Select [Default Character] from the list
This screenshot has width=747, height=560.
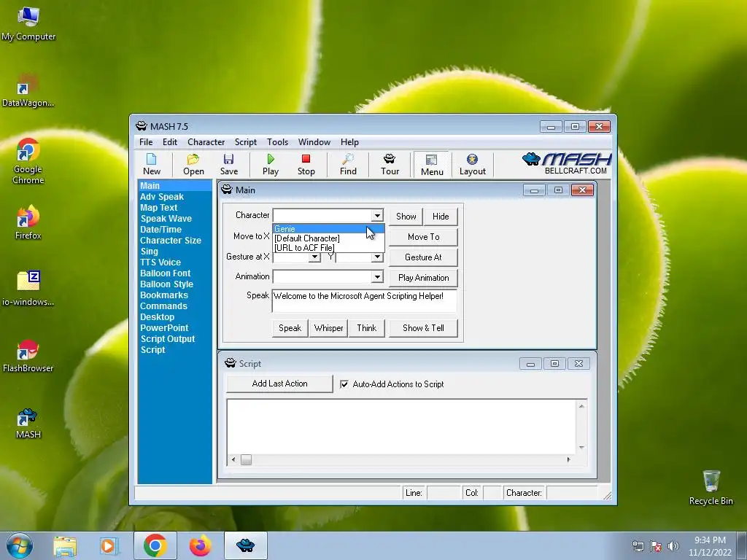328,238
